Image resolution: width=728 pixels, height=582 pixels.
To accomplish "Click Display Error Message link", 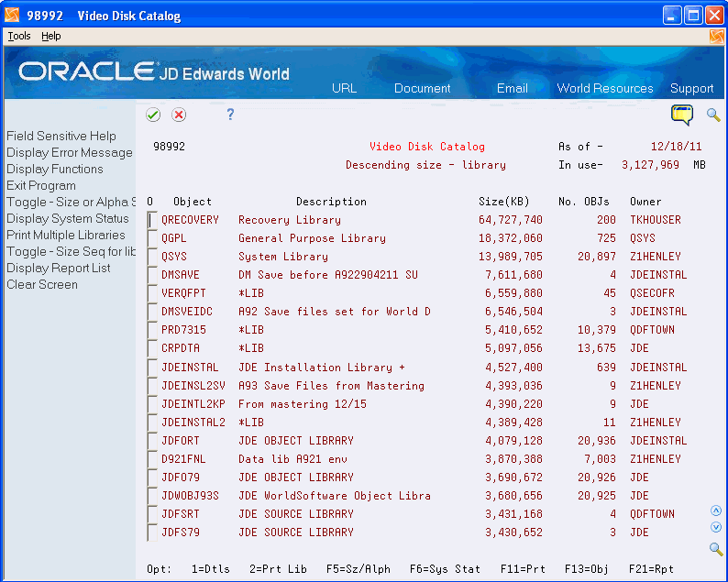I will pos(70,153).
